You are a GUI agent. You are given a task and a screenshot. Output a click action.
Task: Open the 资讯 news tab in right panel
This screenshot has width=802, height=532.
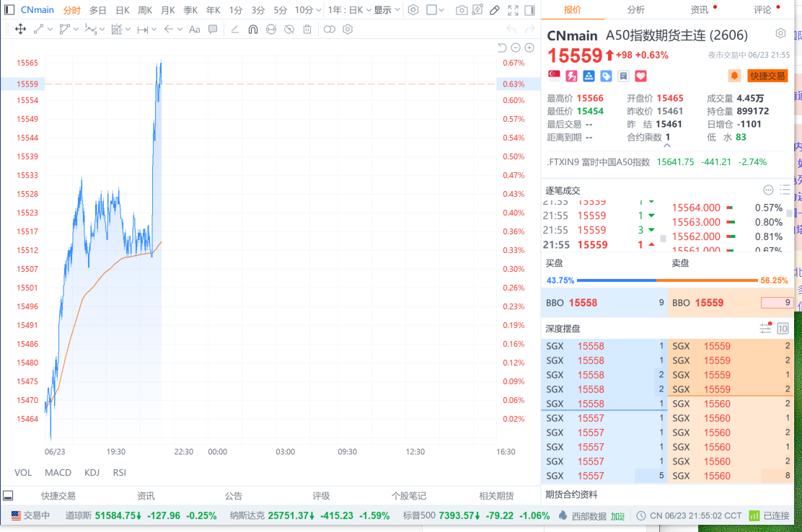pos(699,9)
